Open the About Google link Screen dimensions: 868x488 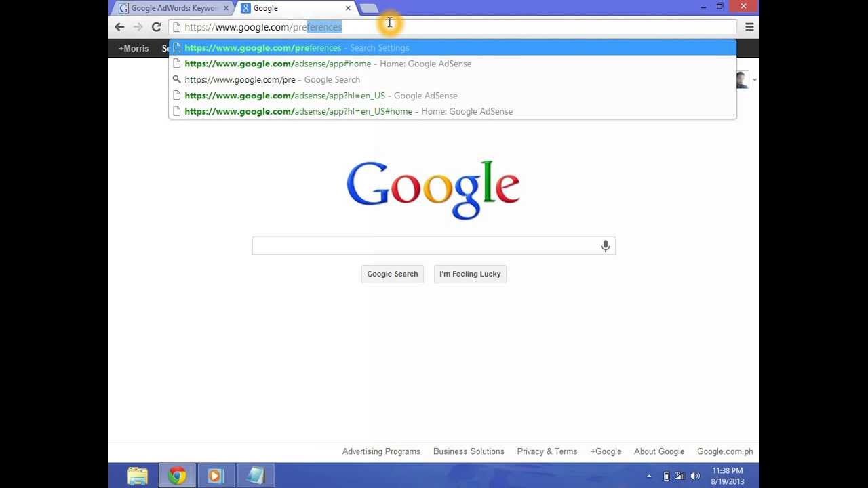(x=659, y=451)
